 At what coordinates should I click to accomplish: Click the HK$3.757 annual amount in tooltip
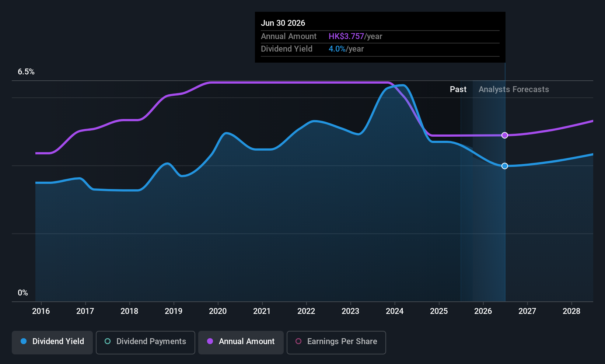coord(346,36)
